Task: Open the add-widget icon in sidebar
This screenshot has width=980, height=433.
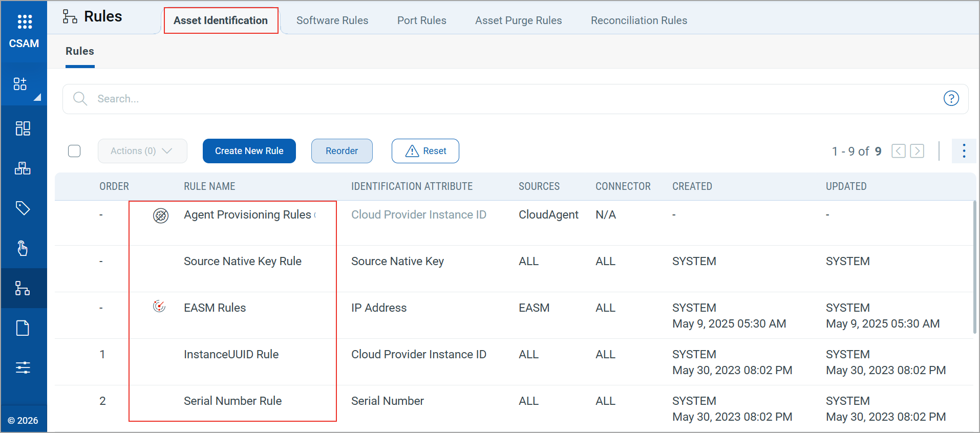Action: pos(20,84)
